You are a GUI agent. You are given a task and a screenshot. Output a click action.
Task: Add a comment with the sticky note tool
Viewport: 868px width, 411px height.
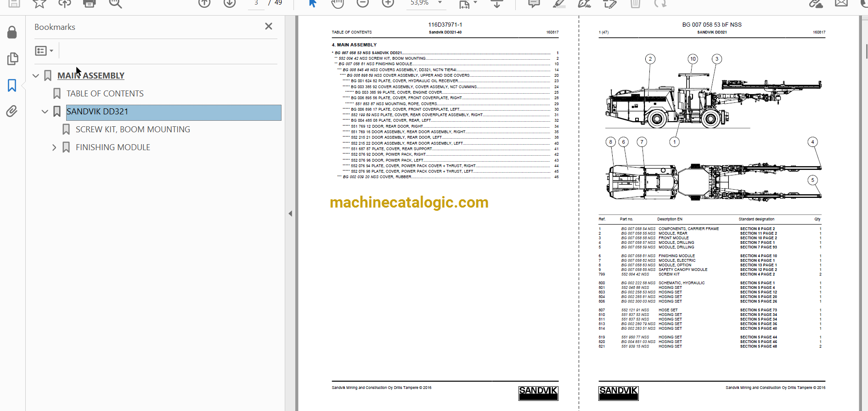[534, 4]
